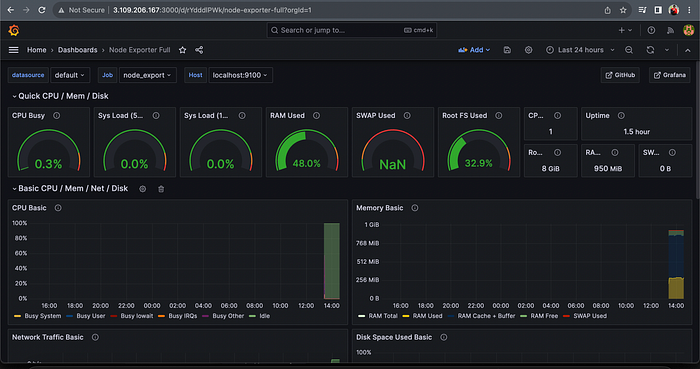Zoom out the time range
The height and width of the screenshot is (369, 700).
pyautogui.click(x=629, y=50)
